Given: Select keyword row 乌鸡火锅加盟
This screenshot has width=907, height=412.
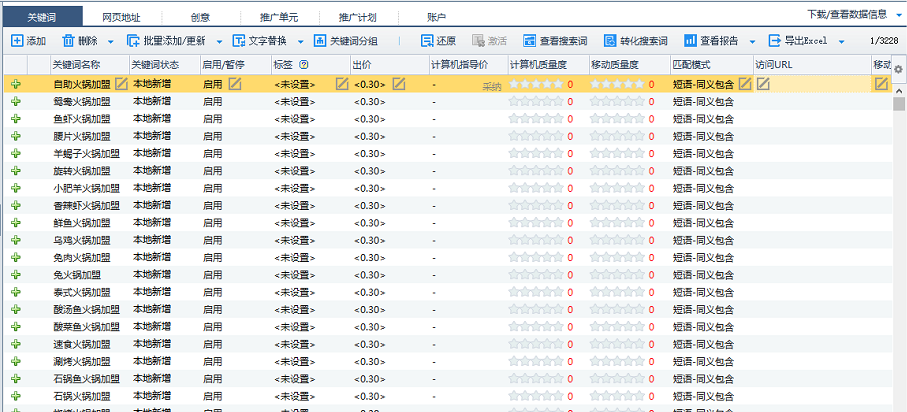Looking at the screenshot, I should (447, 240).
